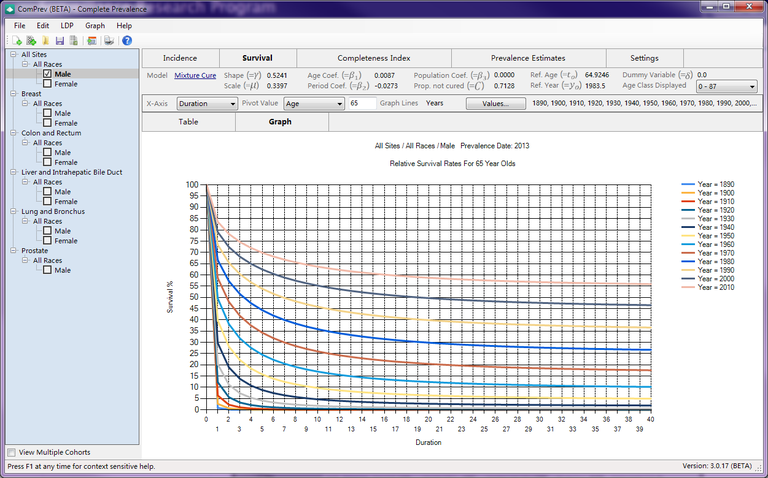Open the X-Axis Duration dropdown
This screenshot has height=478, width=768.
click(x=206, y=103)
